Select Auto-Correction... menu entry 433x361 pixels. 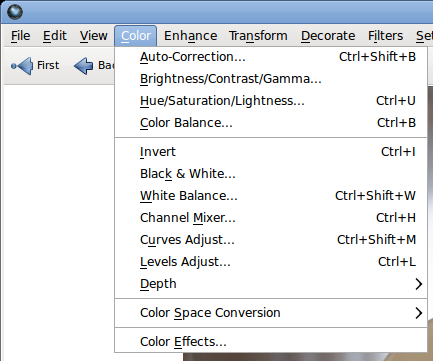click(271, 57)
